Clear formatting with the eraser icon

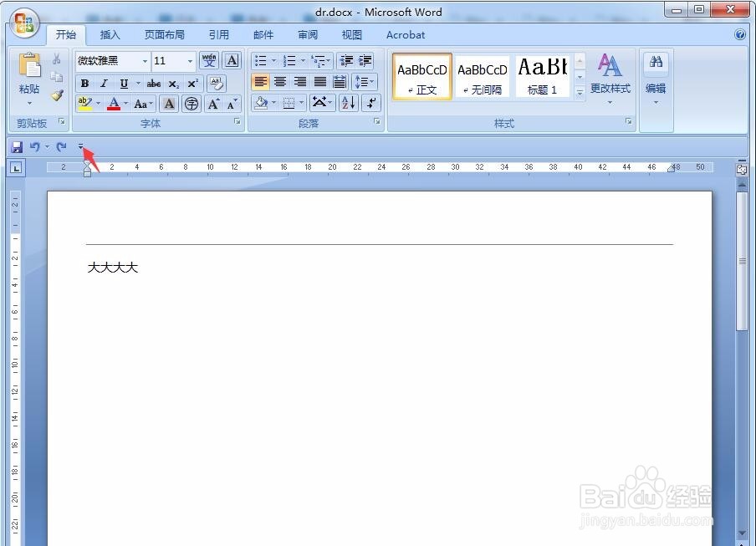click(x=217, y=84)
